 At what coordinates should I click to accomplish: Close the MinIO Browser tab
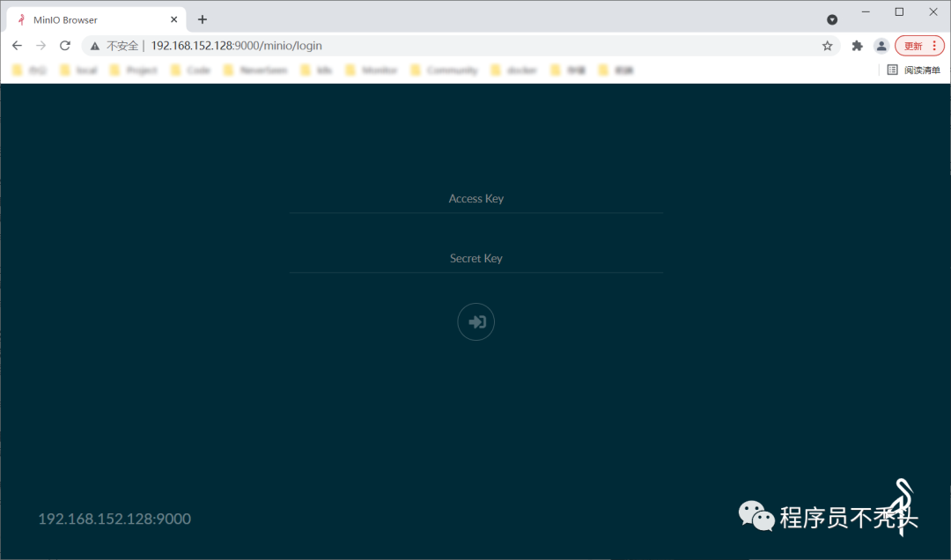point(174,19)
